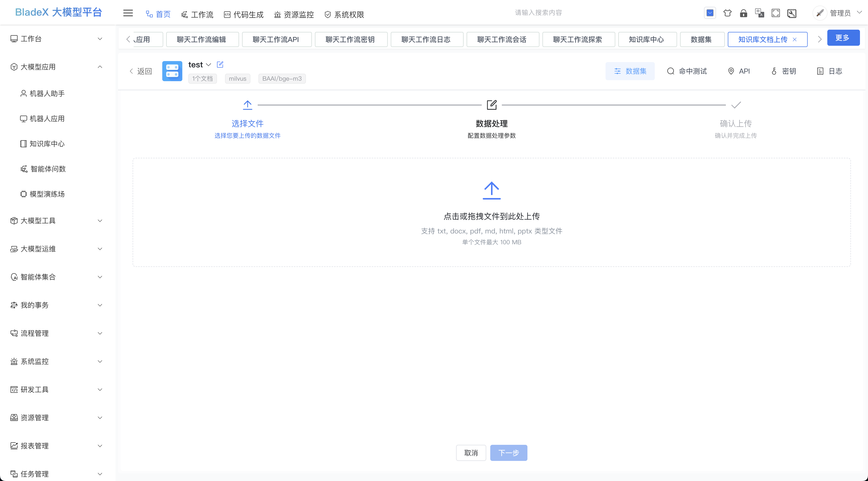Image resolution: width=868 pixels, height=481 pixels.
Task: Click the blue upload arrow icon
Action: 492,190
